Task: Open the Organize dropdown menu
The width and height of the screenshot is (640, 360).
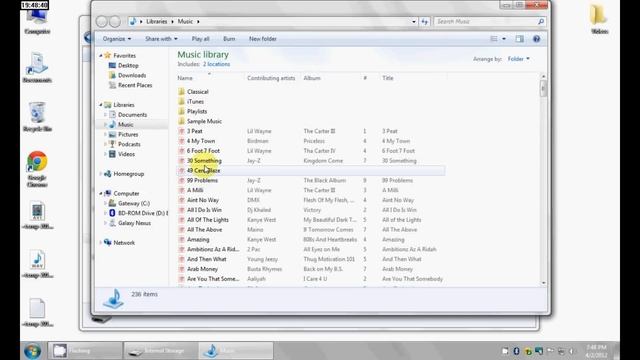Action: pyautogui.click(x=117, y=39)
